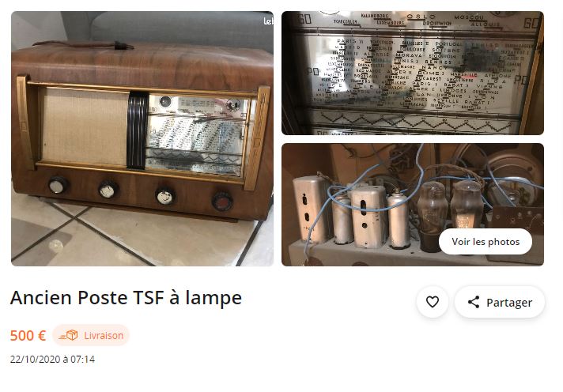This screenshot has height=392, width=563.
Task: Open the Voir les photos button
Action: tap(486, 242)
